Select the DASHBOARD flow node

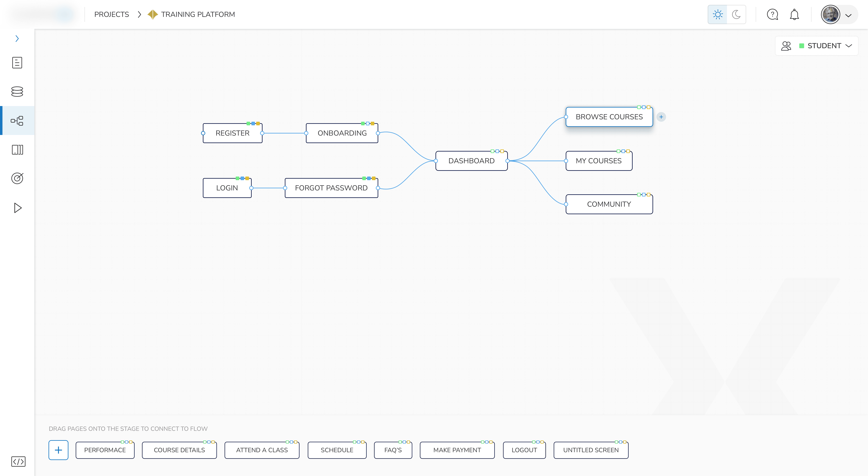(x=471, y=161)
